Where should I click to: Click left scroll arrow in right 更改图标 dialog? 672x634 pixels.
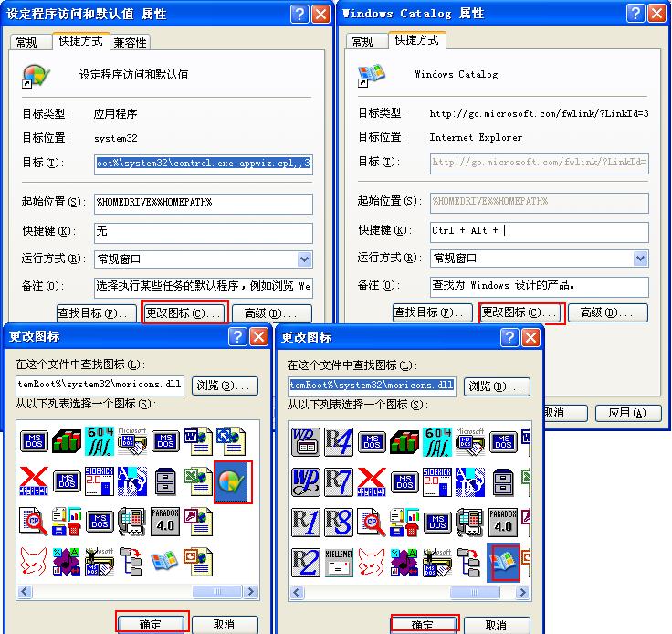click(x=297, y=592)
